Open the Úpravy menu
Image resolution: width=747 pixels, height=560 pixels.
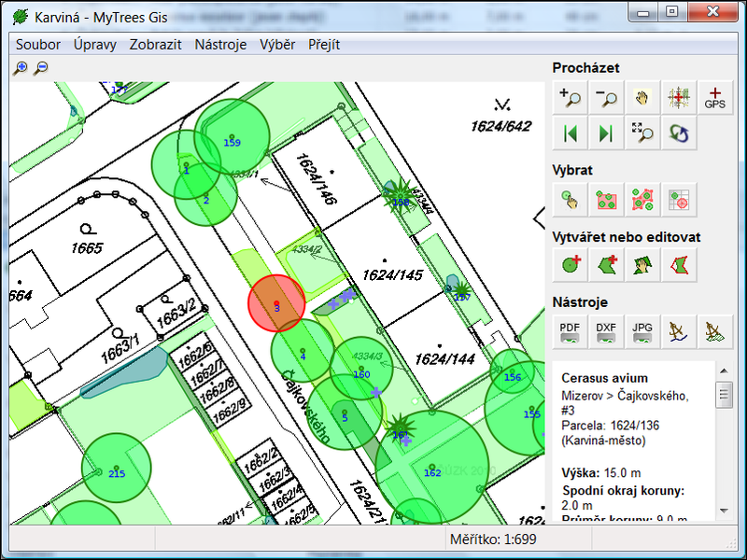tap(95, 45)
